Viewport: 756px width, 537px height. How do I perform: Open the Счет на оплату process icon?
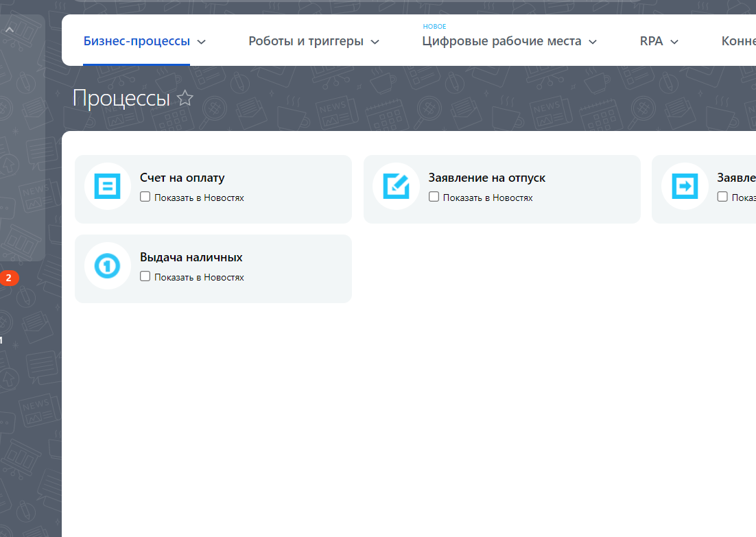point(107,186)
